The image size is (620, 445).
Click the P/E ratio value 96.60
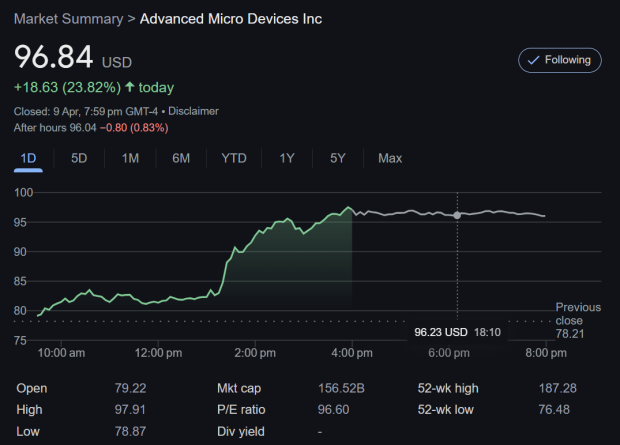point(333,410)
